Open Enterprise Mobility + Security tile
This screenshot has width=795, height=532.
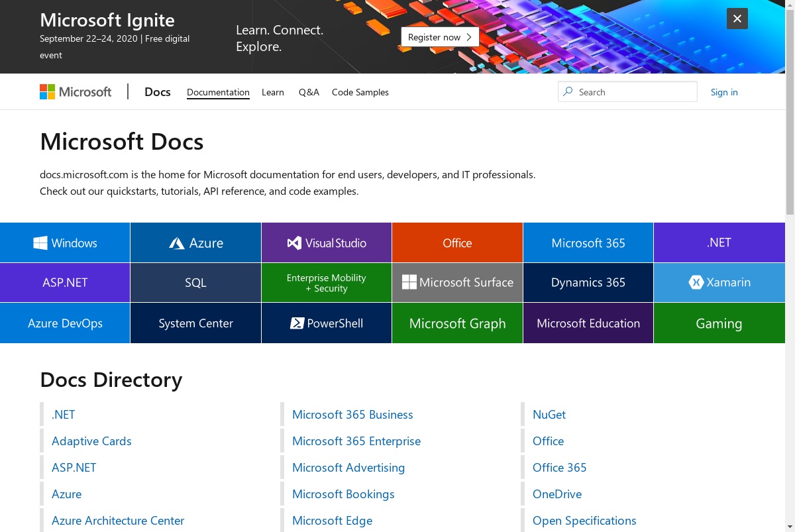click(x=327, y=282)
